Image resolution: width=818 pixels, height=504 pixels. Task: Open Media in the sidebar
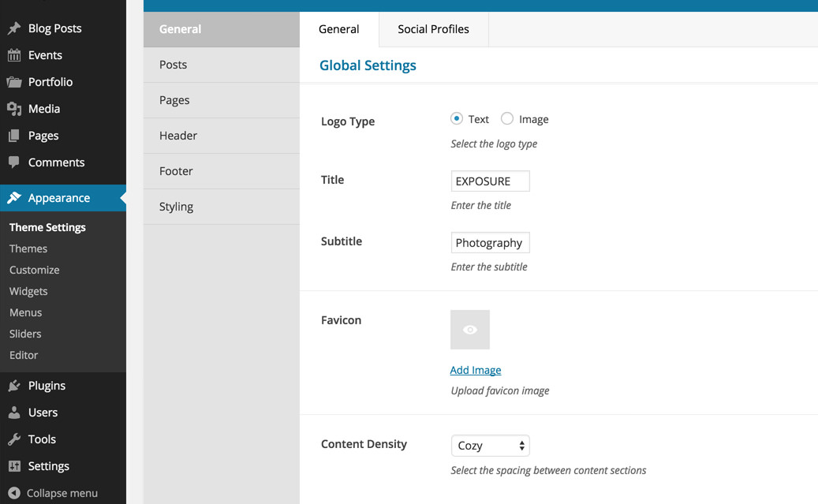click(x=44, y=109)
